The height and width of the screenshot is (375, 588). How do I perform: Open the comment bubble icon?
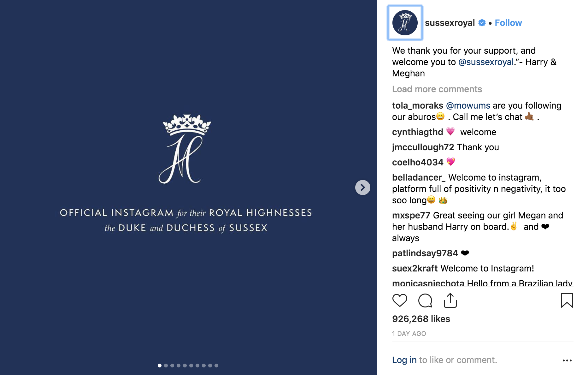pyautogui.click(x=425, y=300)
